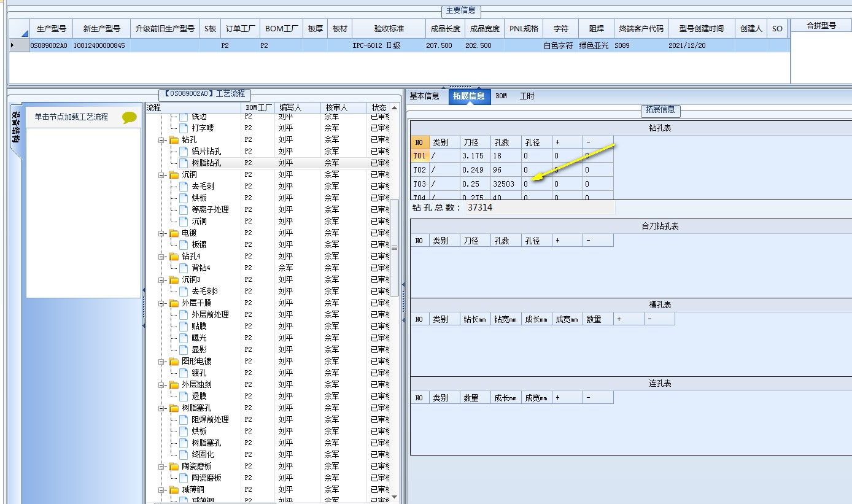Open the BOM tab
The height and width of the screenshot is (504, 852).
[502, 96]
